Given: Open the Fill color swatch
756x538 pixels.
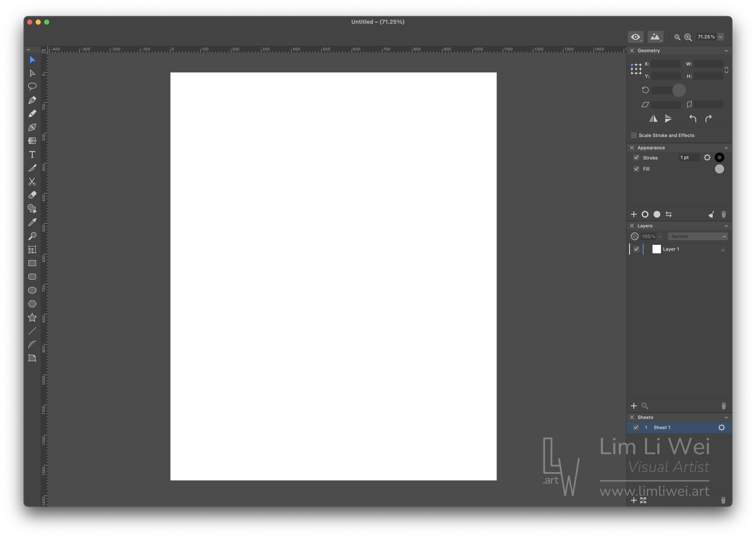Looking at the screenshot, I should tap(719, 169).
